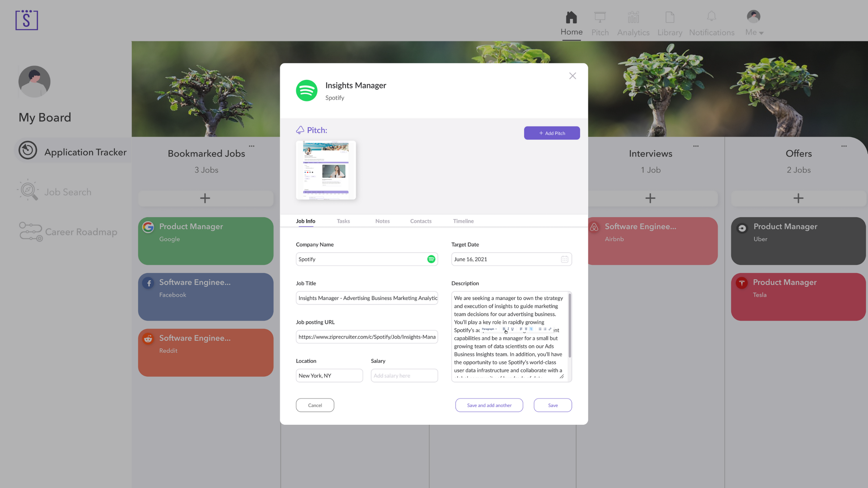
Task: Toggle right alignment in description toolbar
Action: (x=531, y=329)
